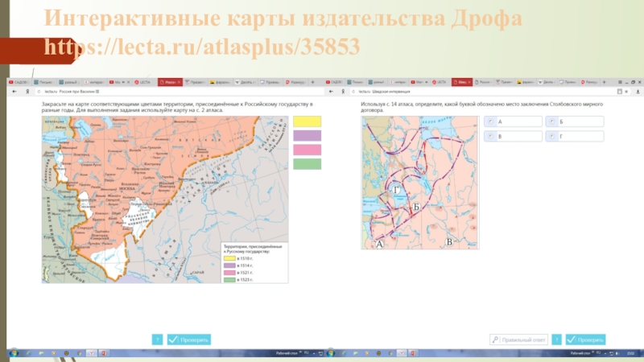The image size is (644, 362).
Task: Select answer option Г
Action: pyautogui.click(x=573, y=137)
